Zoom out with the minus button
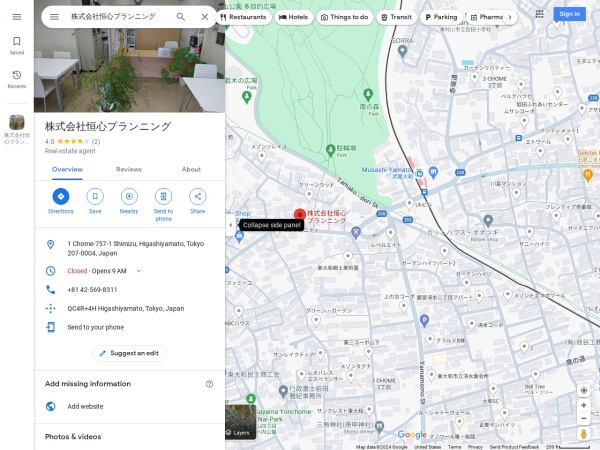The height and width of the screenshot is (450, 600). [x=584, y=418]
